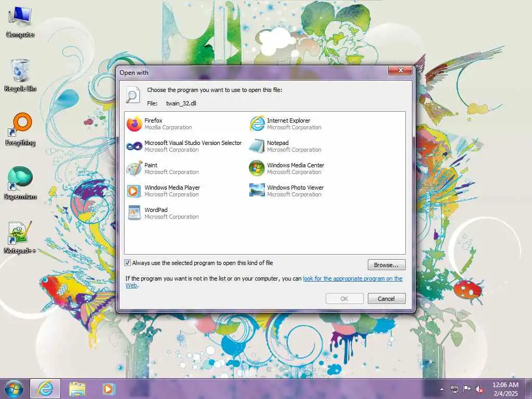
Task: Click the "twain_32.dll" file name text
Action: [181, 103]
